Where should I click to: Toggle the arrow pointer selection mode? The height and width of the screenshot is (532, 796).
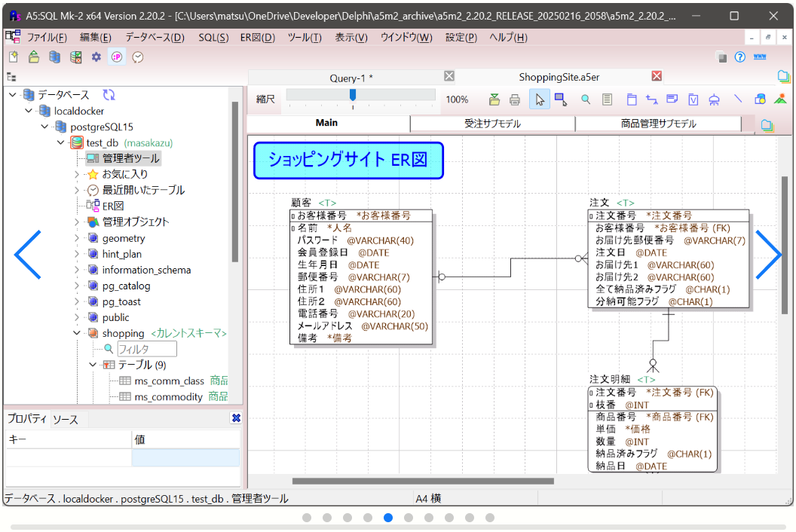coord(539,99)
